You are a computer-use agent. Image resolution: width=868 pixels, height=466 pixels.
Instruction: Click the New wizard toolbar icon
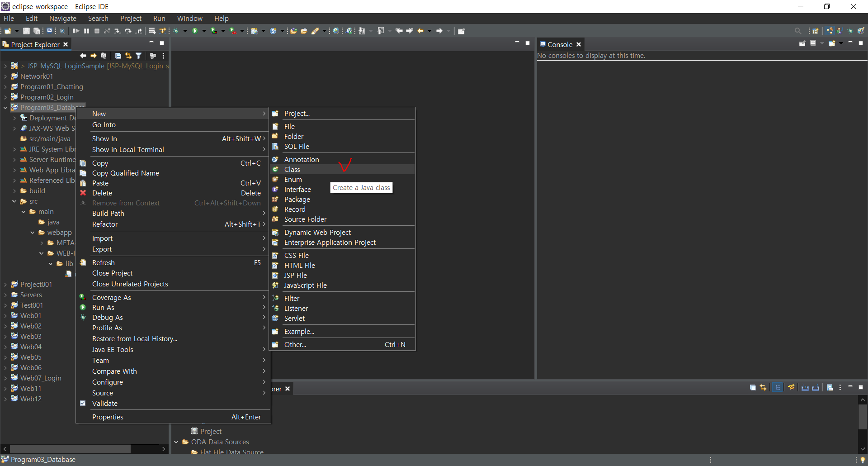[x=8, y=31]
